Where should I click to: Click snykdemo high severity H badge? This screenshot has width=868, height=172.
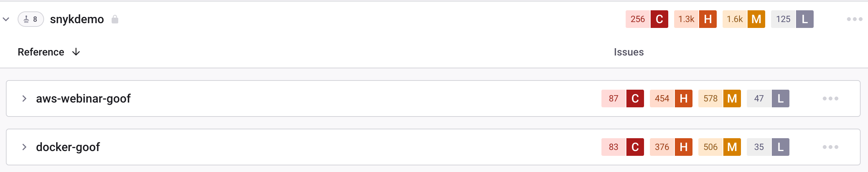point(708,19)
